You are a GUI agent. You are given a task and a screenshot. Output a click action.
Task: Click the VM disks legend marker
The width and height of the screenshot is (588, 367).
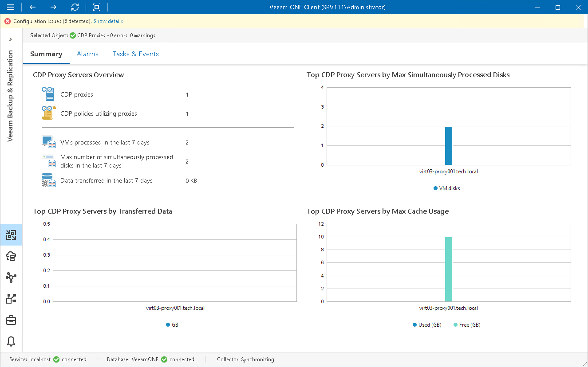tap(435, 188)
